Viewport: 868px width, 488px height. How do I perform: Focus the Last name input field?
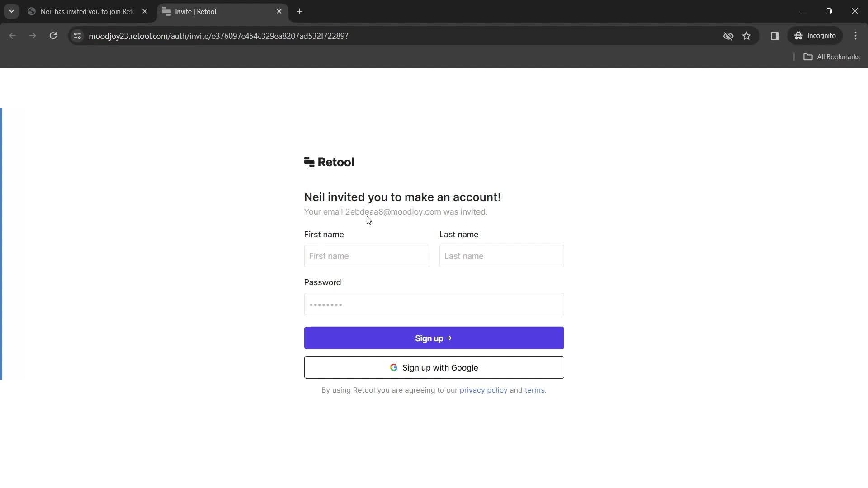pyautogui.click(x=501, y=256)
